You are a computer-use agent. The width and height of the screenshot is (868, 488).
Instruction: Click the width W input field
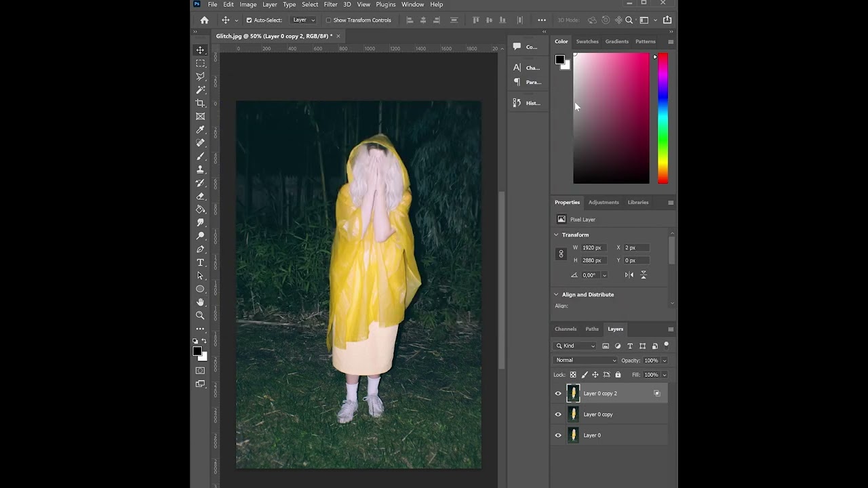click(595, 248)
